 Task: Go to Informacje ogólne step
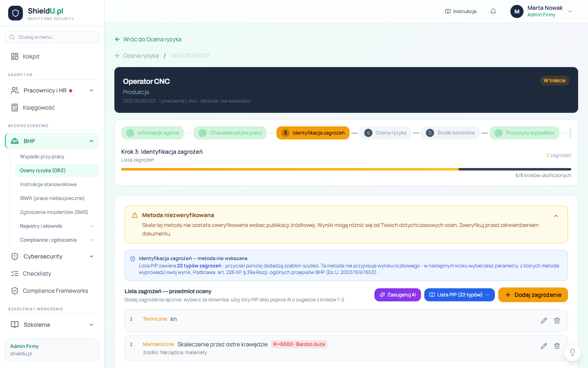point(153,133)
